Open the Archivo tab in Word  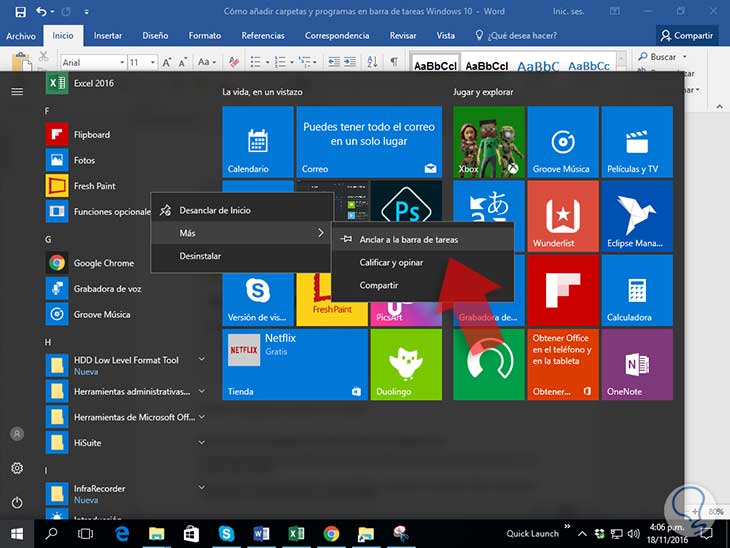pyautogui.click(x=21, y=36)
